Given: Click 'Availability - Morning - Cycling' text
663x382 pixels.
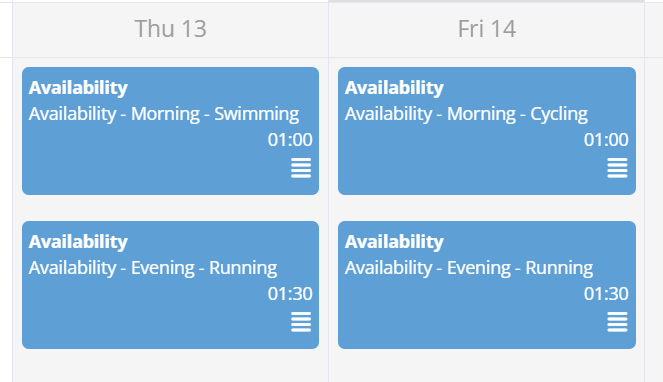Looking at the screenshot, I should (466, 114).
